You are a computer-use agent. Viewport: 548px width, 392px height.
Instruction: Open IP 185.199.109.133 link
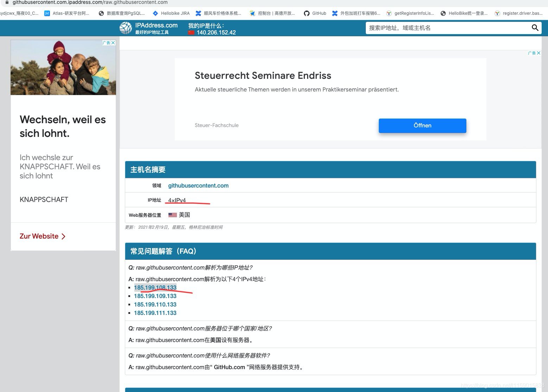pyautogui.click(x=155, y=296)
